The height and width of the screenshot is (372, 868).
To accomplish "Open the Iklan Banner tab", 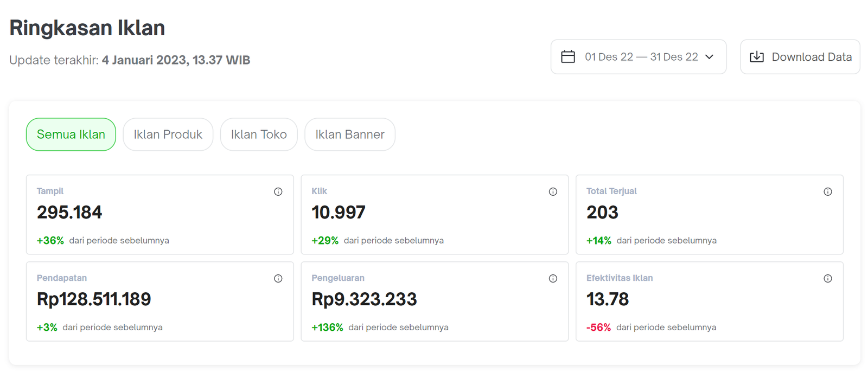I will tap(350, 134).
